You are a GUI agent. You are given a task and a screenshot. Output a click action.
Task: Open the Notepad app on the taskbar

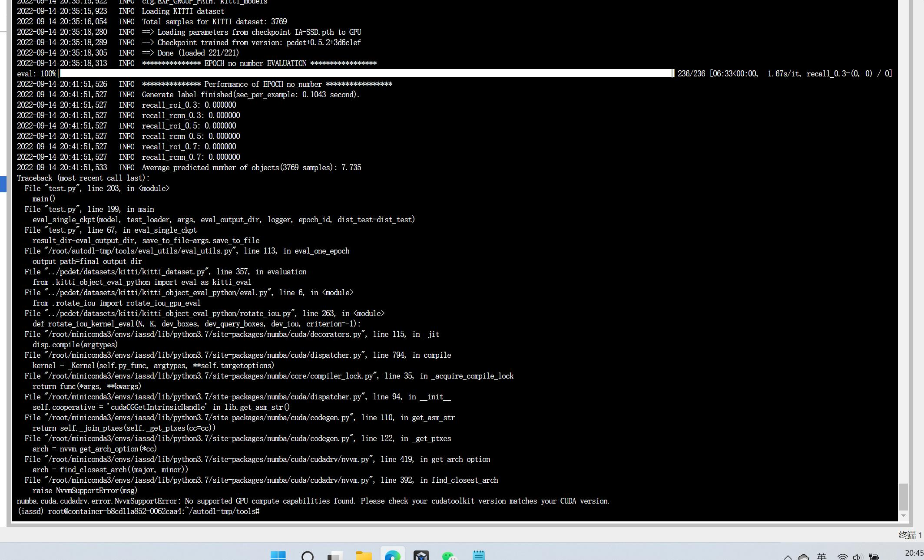pos(478,555)
